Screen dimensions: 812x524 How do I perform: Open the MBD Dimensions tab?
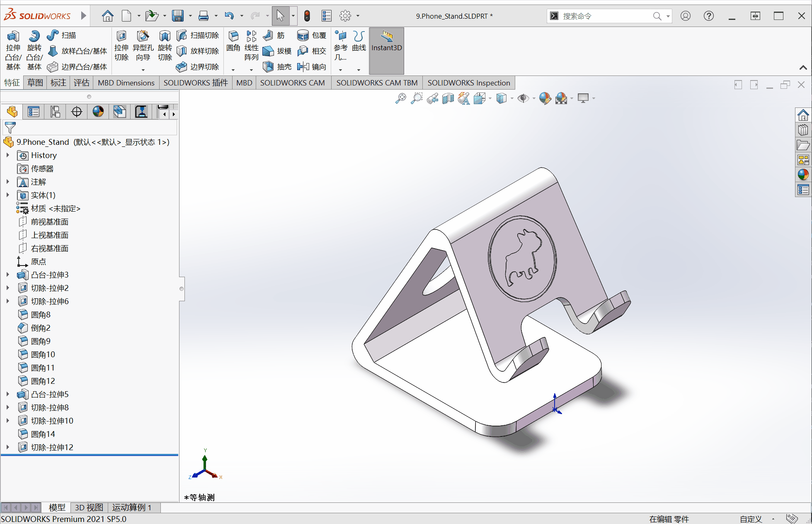(126, 83)
